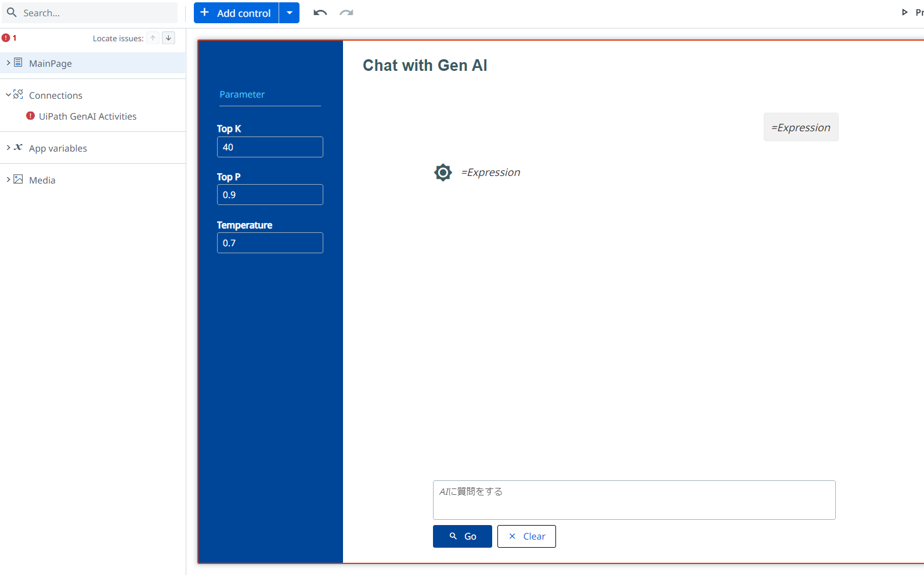Click the UiPath GenAI Activities error icon
Image resolution: width=924 pixels, height=575 pixels.
click(31, 116)
